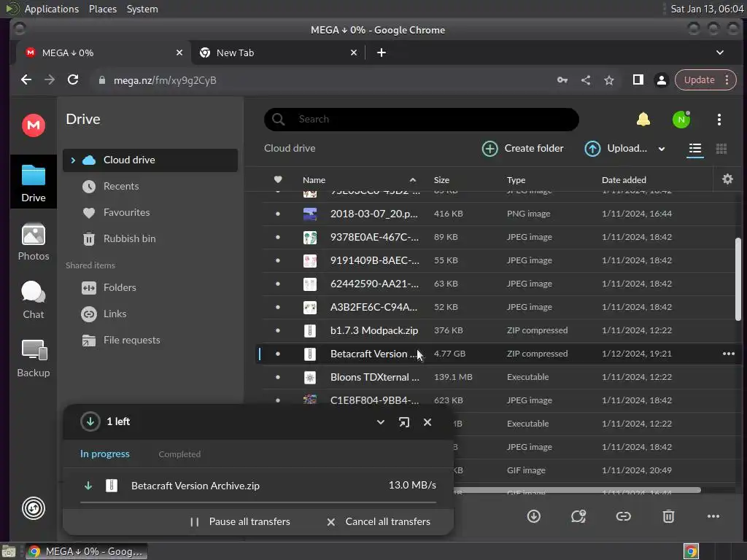Open the top-right three-dot menu of MEGA
Image resolution: width=747 pixels, height=560 pixels.
click(719, 119)
